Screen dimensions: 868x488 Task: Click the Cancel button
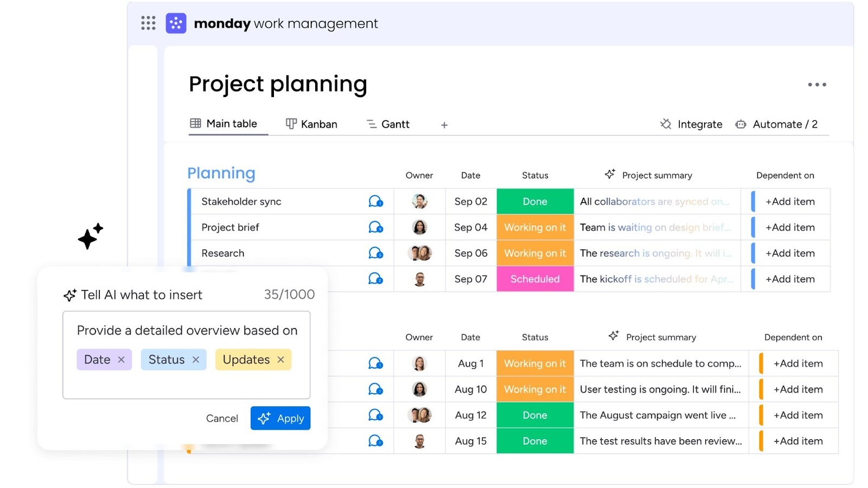(x=221, y=418)
